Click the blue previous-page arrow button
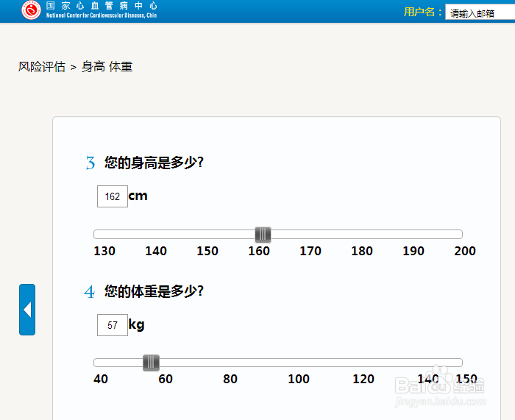Screen dimensions: 515x420 [x=27, y=310]
